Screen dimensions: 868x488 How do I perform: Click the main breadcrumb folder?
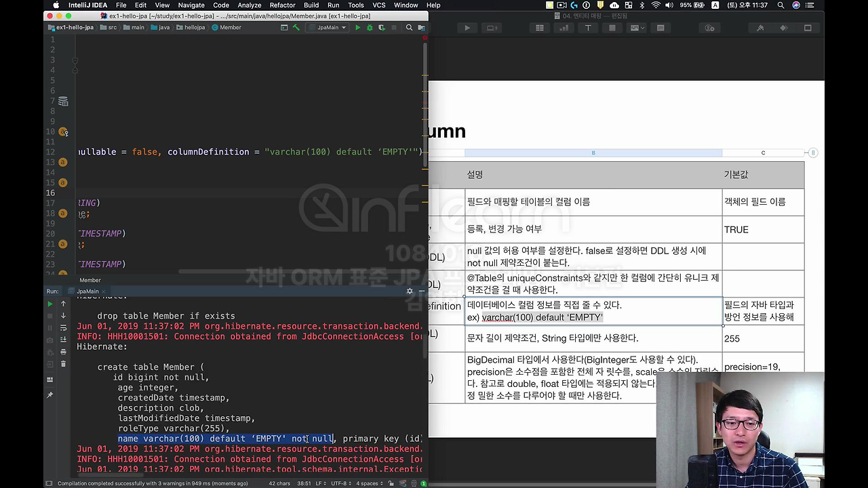[x=134, y=28]
